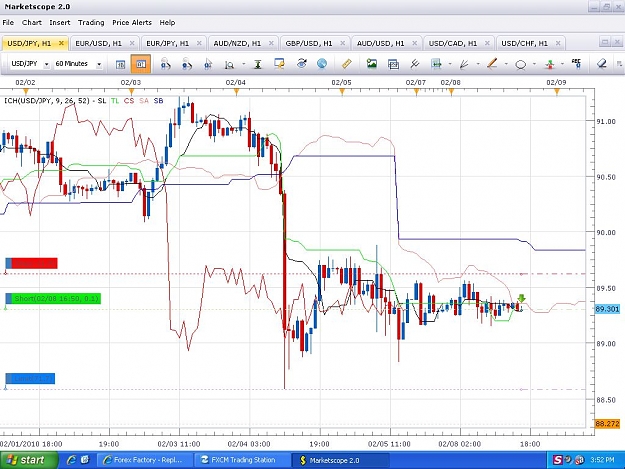This screenshot has width=625, height=469.
Task: Click the green Short(02/08 16:50, 0.1) order label
Action: pos(53,298)
